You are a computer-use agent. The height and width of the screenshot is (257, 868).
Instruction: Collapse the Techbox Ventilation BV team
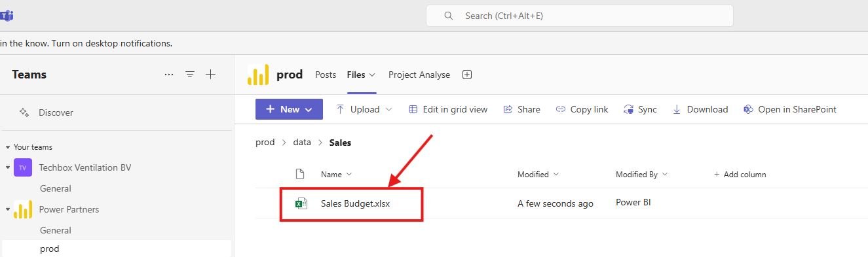coord(8,167)
